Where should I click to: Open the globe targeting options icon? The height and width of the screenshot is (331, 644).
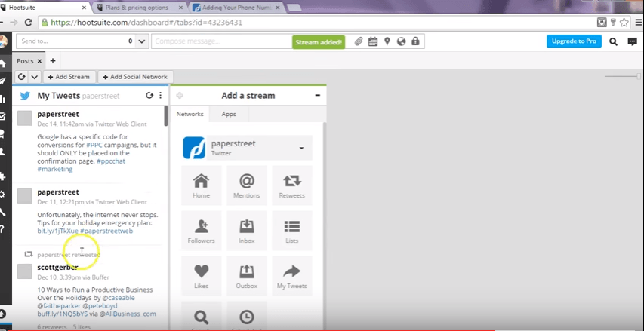tap(401, 41)
